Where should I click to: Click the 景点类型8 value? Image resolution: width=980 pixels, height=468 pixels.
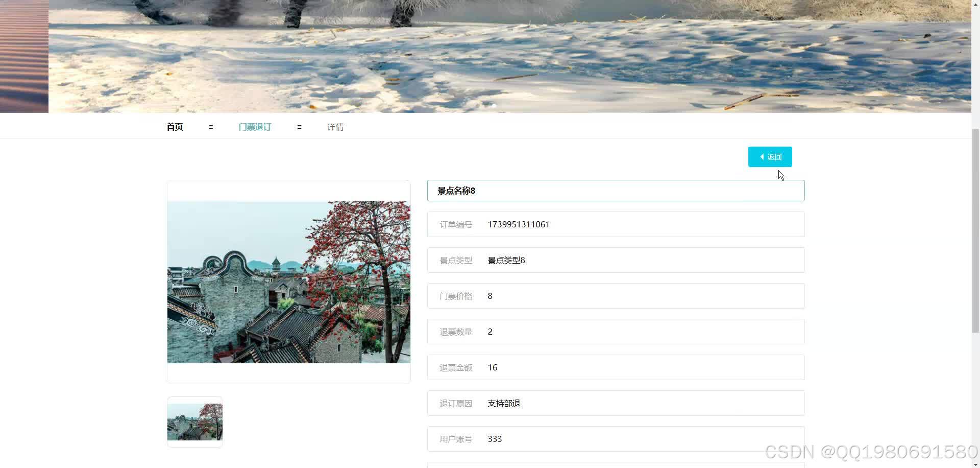506,260
